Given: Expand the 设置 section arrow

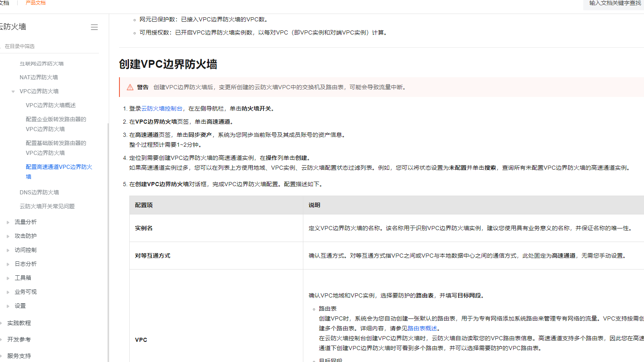Looking at the screenshot, I should click(x=8, y=306).
